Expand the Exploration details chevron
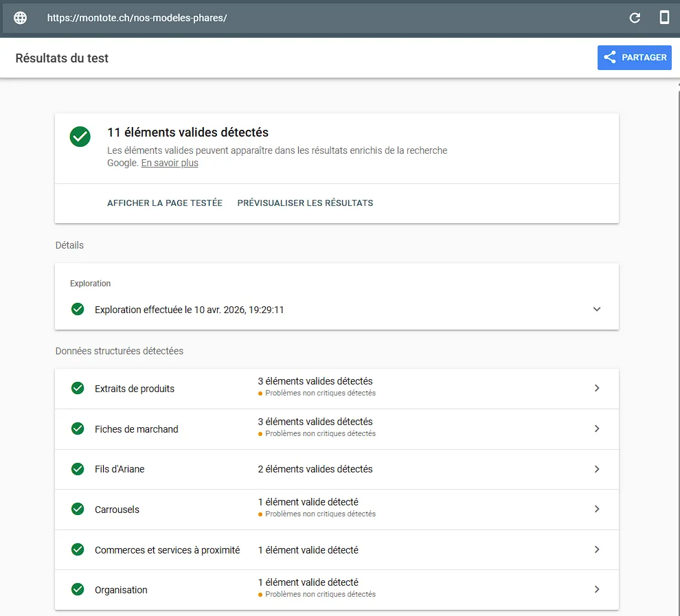Image resolution: width=680 pixels, height=616 pixels. tap(596, 309)
